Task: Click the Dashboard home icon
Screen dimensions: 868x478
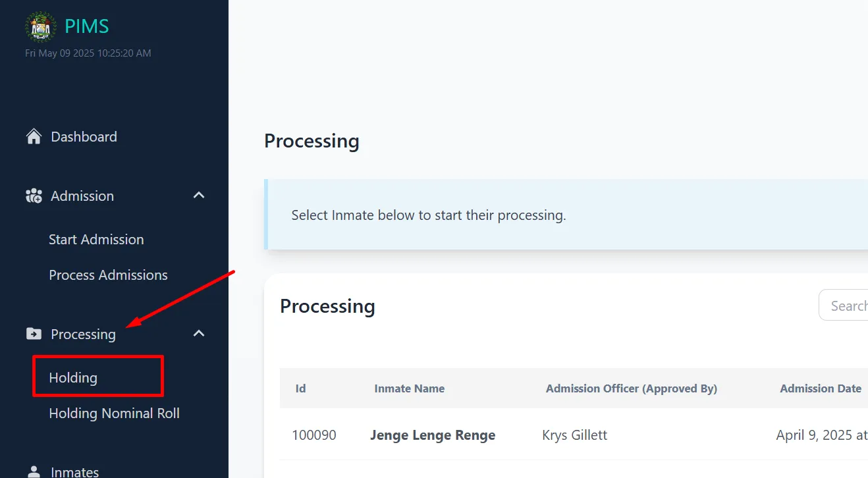Action: pyautogui.click(x=33, y=136)
